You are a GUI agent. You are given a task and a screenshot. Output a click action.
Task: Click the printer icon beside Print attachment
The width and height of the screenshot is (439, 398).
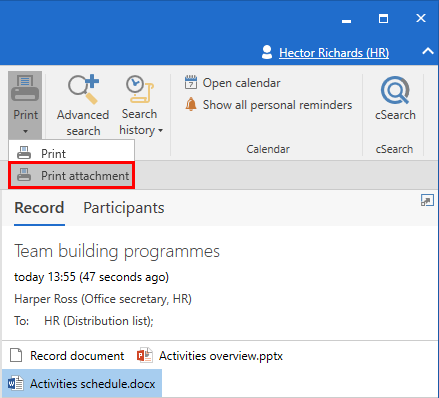click(24, 175)
